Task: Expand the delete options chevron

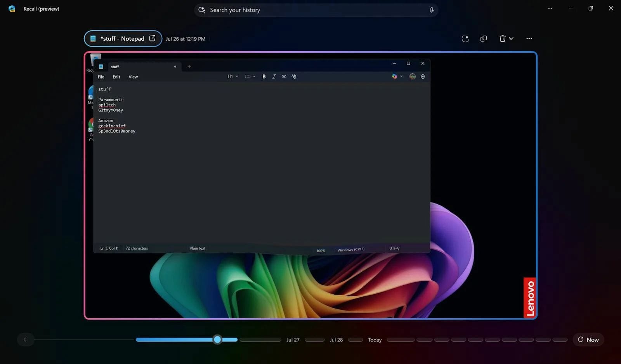Action: click(511, 38)
